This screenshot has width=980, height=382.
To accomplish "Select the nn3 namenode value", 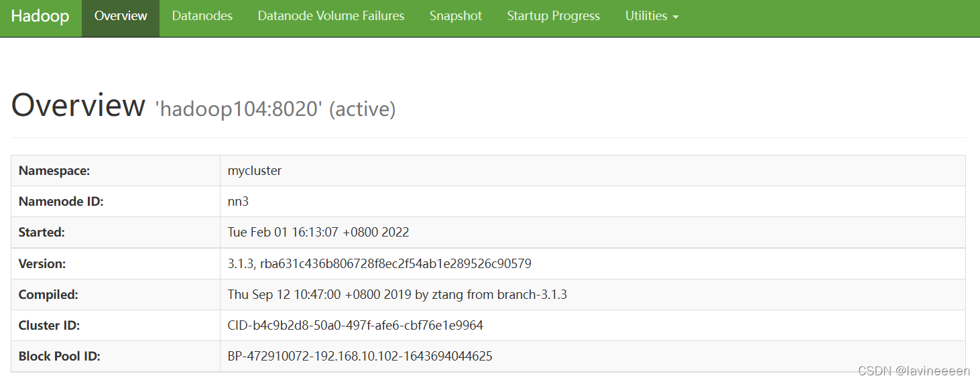I will click(239, 202).
